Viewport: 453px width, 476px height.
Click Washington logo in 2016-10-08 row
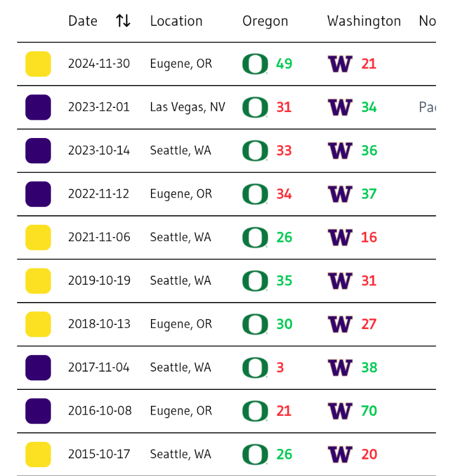340,411
